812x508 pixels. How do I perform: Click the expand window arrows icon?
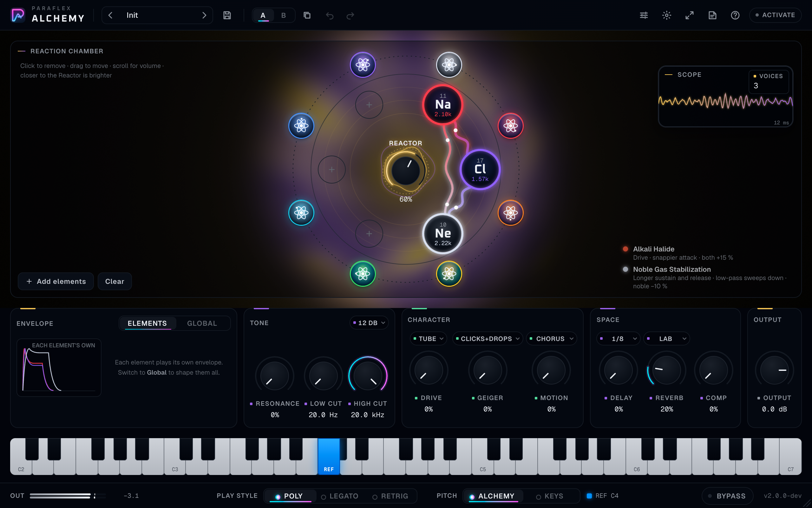pyautogui.click(x=689, y=15)
